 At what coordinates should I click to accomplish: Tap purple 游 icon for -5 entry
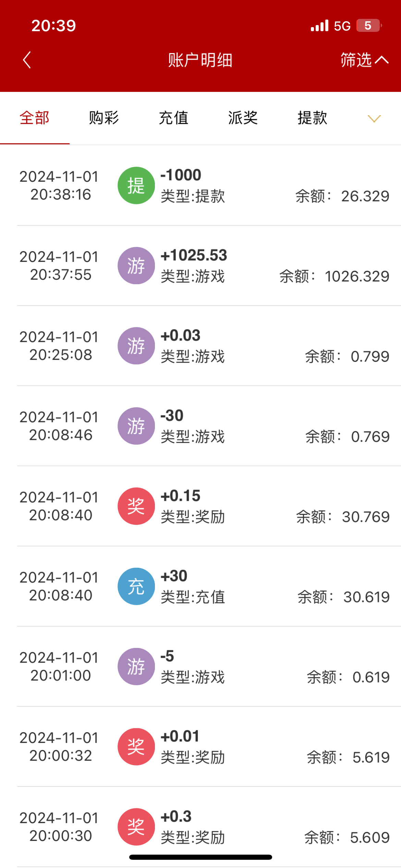click(136, 666)
